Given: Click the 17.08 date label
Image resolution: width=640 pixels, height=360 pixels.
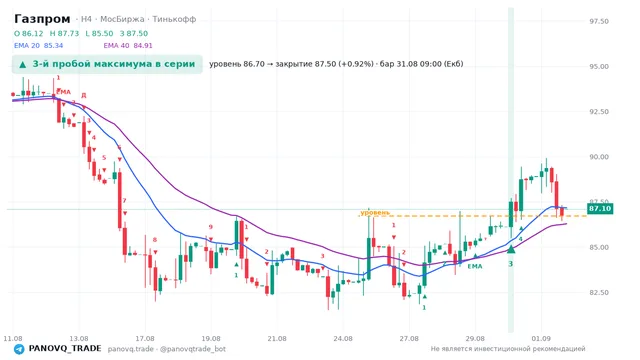Looking at the screenshot, I should click(145, 338).
